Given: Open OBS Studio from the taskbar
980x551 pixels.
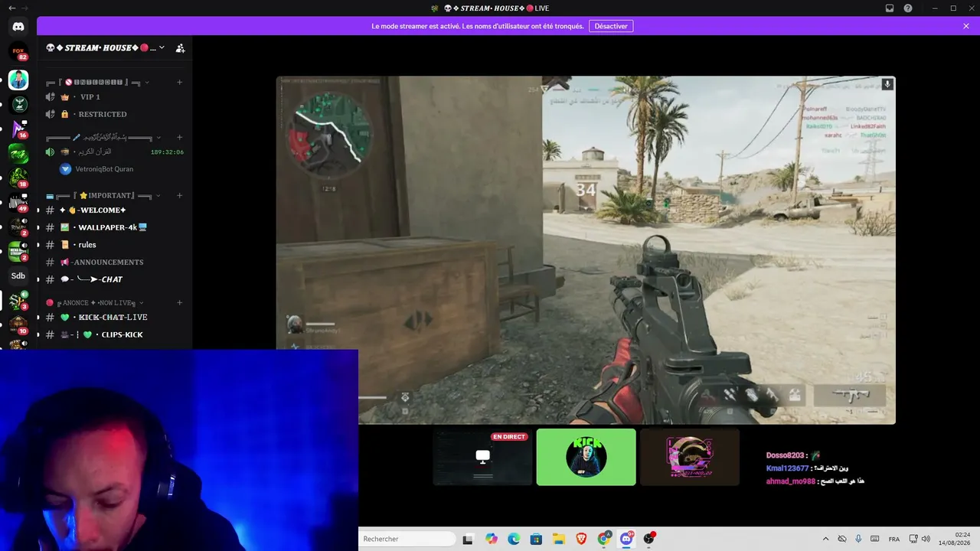Looking at the screenshot, I should [x=649, y=539].
